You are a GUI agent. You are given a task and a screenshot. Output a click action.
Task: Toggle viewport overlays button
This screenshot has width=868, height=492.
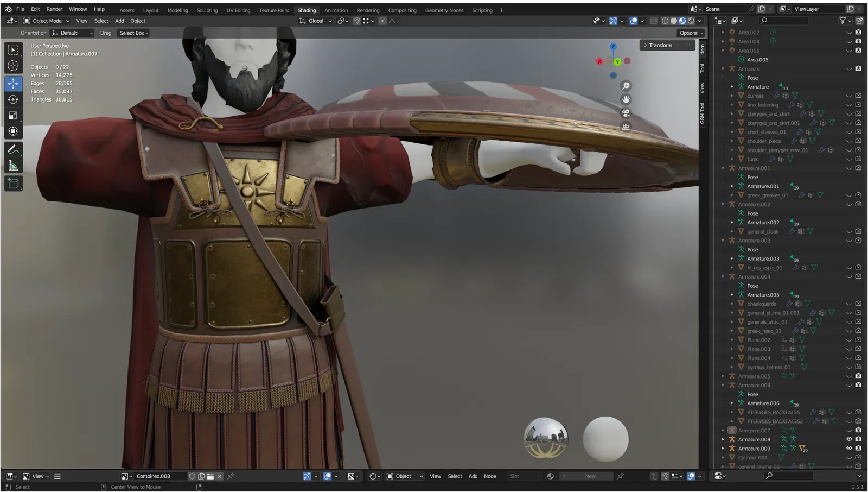coord(634,21)
